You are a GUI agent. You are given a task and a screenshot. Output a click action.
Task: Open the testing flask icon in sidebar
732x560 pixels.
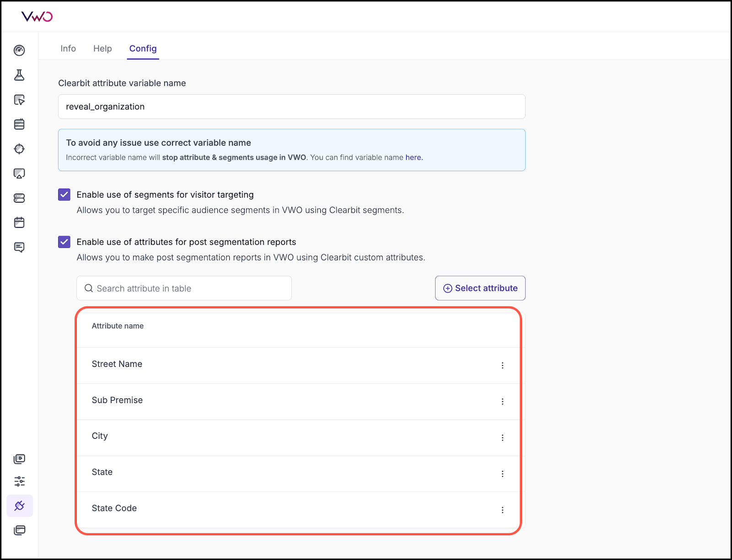coord(19,75)
